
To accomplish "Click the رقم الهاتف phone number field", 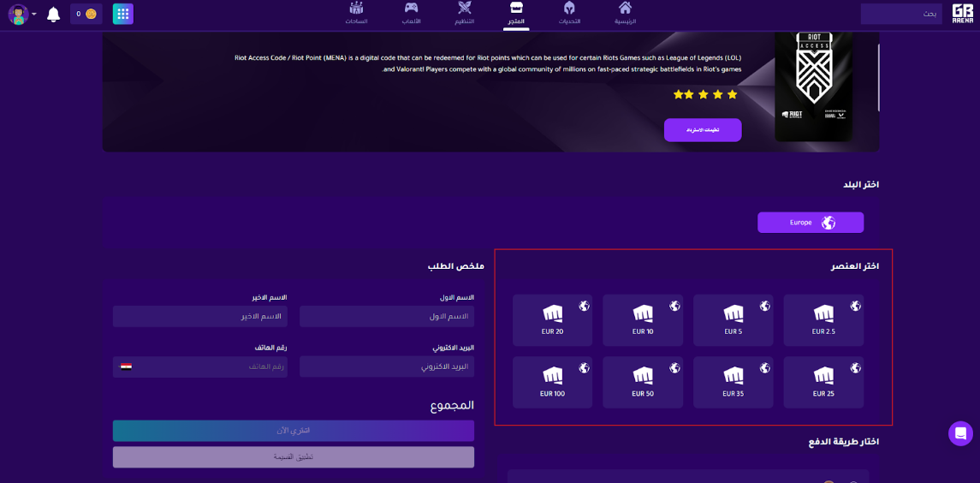I will coord(200,367).
